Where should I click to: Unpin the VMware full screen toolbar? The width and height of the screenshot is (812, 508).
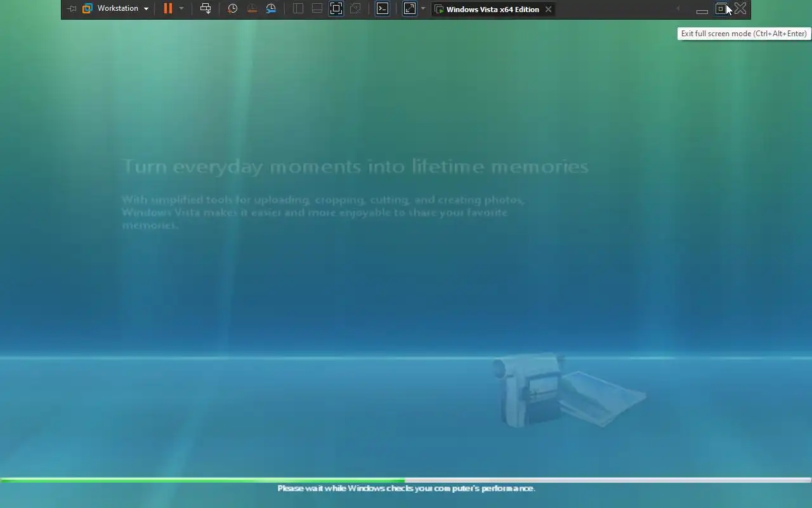pyautogui.click(x=72, y=9)
